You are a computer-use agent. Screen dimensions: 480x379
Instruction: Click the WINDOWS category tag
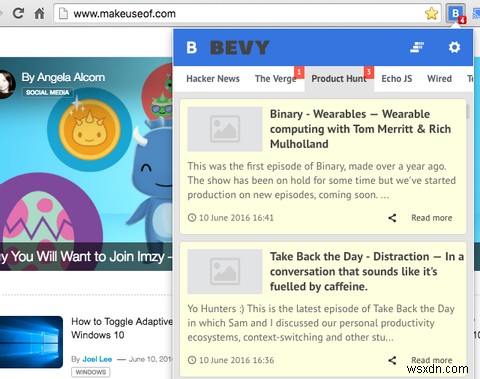90,372
